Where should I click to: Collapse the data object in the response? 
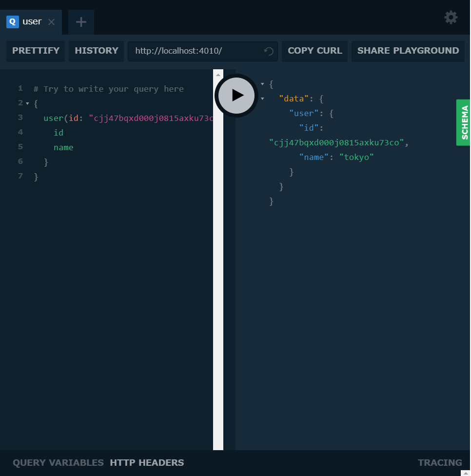263,99
